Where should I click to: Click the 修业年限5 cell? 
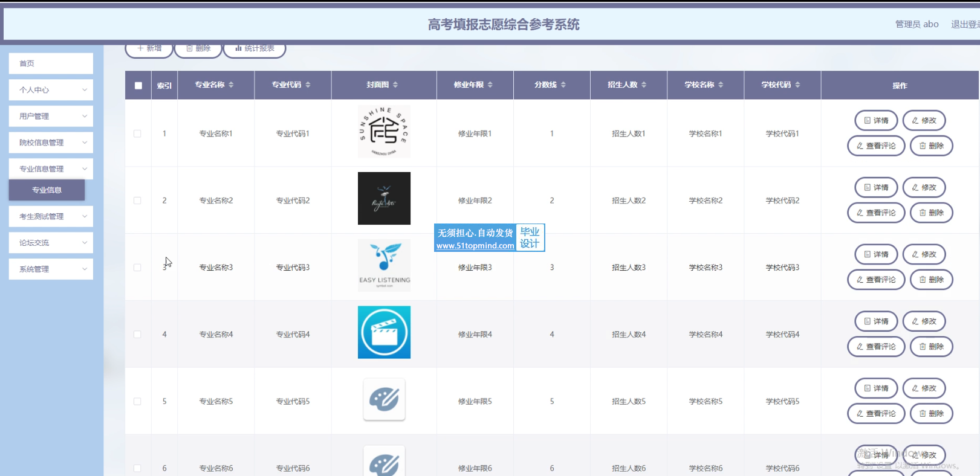click(x=475, y=402)
